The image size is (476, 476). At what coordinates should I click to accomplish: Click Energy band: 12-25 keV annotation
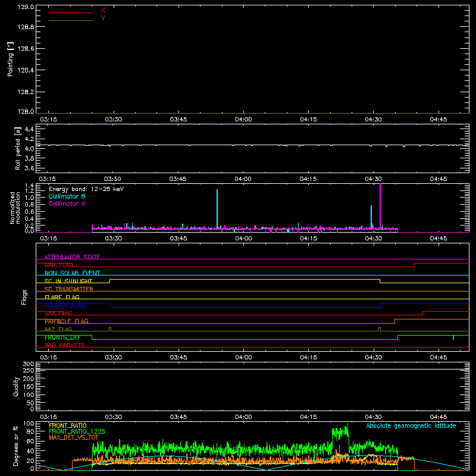[x=86, y=189]
